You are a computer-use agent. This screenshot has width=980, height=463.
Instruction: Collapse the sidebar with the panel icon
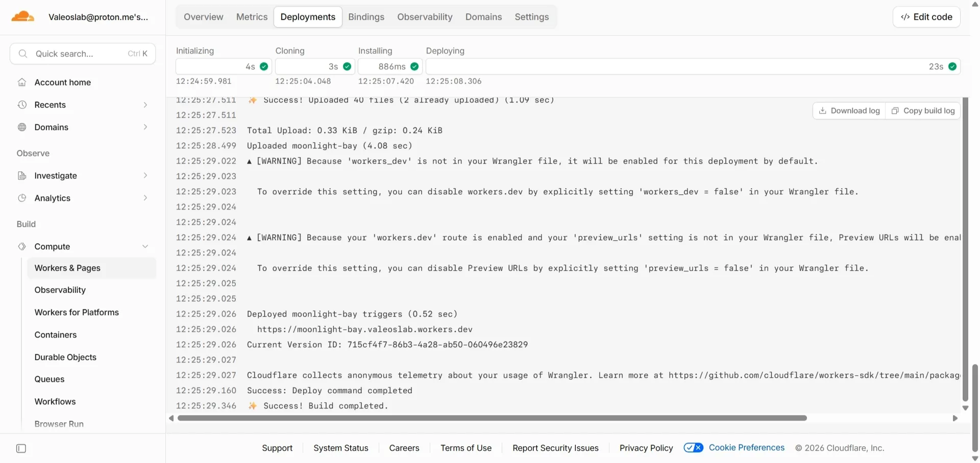[21, 449]
